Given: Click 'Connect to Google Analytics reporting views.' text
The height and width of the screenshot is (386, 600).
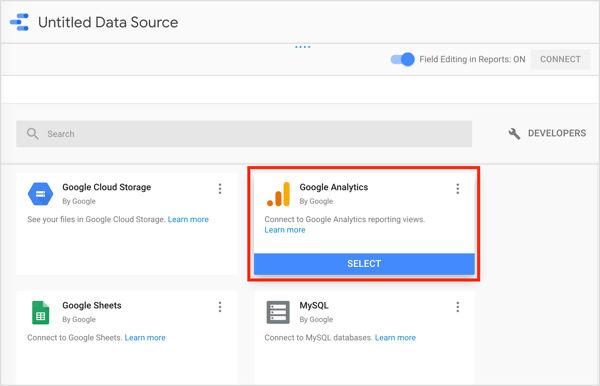Looking at the screenshot, I should pos(345,219).
